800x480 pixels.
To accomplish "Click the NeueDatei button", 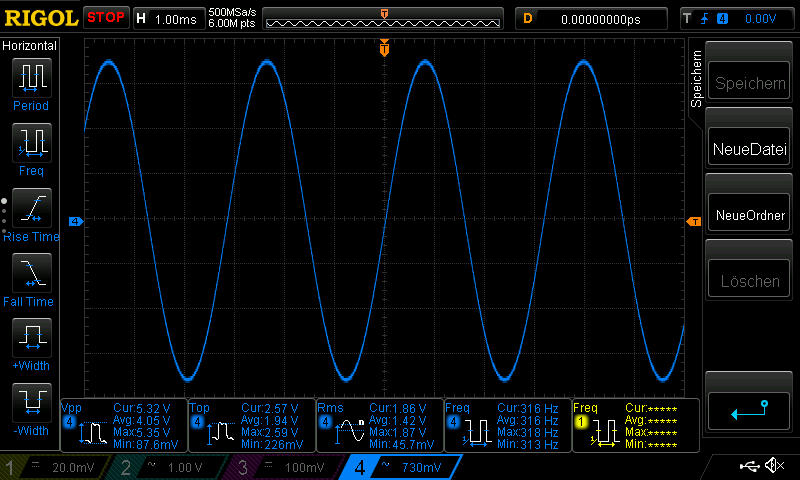I will (749, 148).
